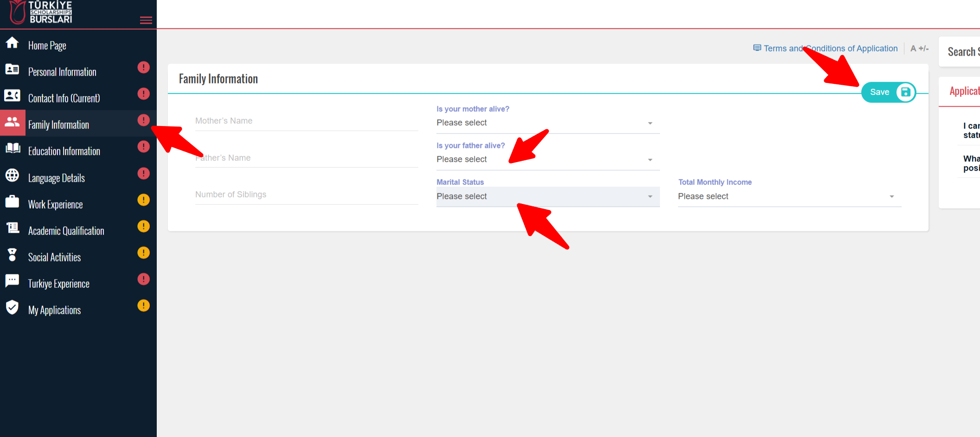The width and height of the screenshot is (980, 437).
Task: Open Terms and Conditions of Application link
Action: (x=830, y=48)
